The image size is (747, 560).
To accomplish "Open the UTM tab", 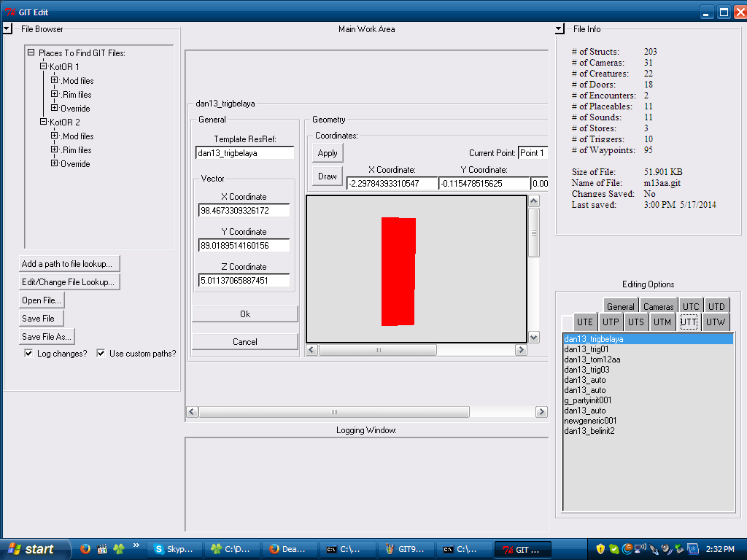I will pyautogui.click(x=662, y=322).
